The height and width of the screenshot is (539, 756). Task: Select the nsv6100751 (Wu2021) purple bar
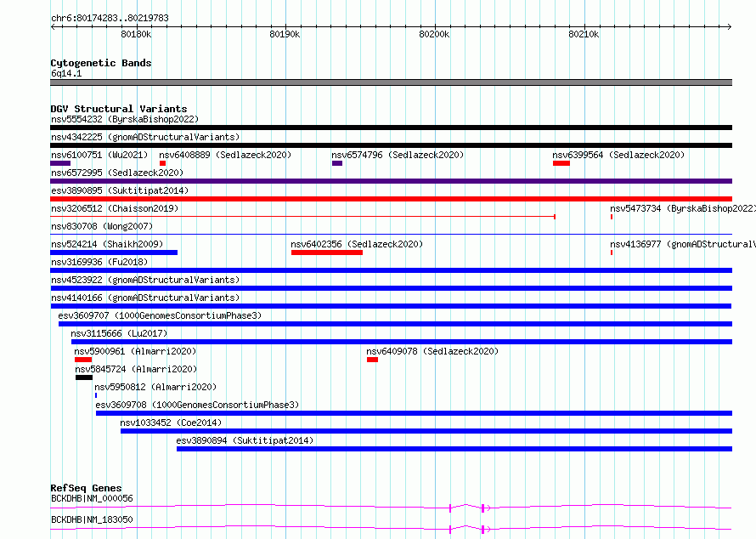(60, 163)
